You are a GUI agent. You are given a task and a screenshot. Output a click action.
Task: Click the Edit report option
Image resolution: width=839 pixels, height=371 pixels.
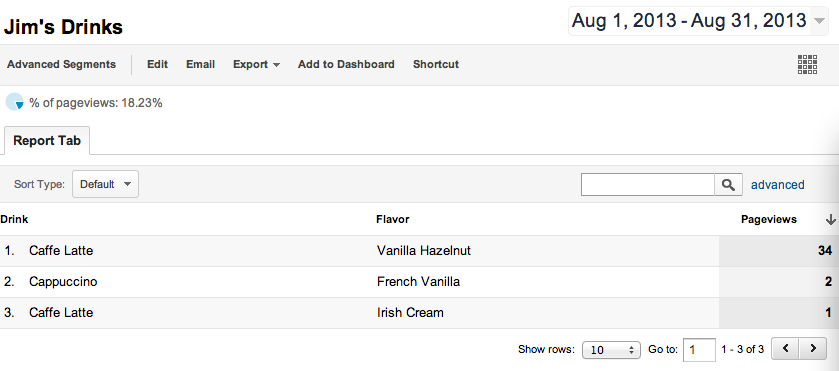(x=157, y=64)
